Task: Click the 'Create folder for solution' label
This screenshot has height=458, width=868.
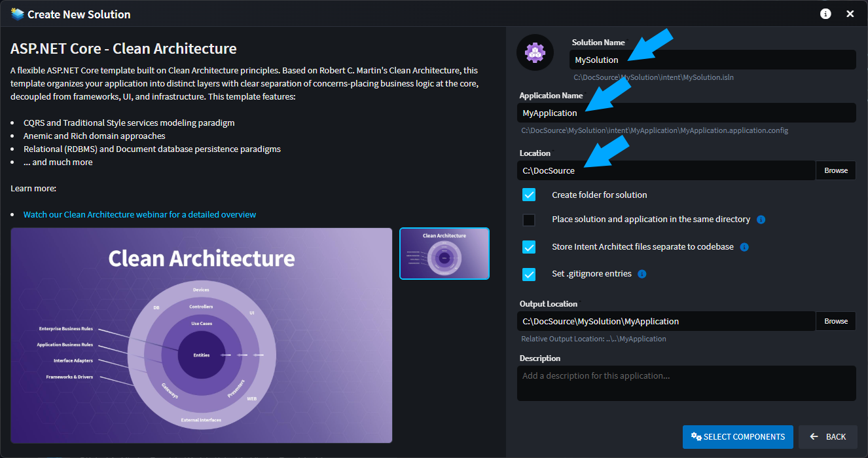Action: pos(600,195)
